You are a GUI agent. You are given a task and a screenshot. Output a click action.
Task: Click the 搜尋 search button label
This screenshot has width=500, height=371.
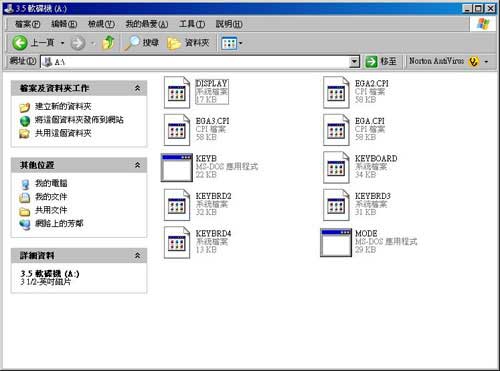(151, 43)
